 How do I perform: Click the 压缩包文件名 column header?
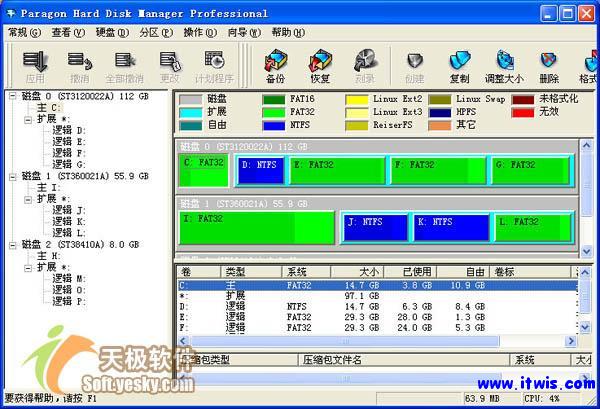point(404,360)
